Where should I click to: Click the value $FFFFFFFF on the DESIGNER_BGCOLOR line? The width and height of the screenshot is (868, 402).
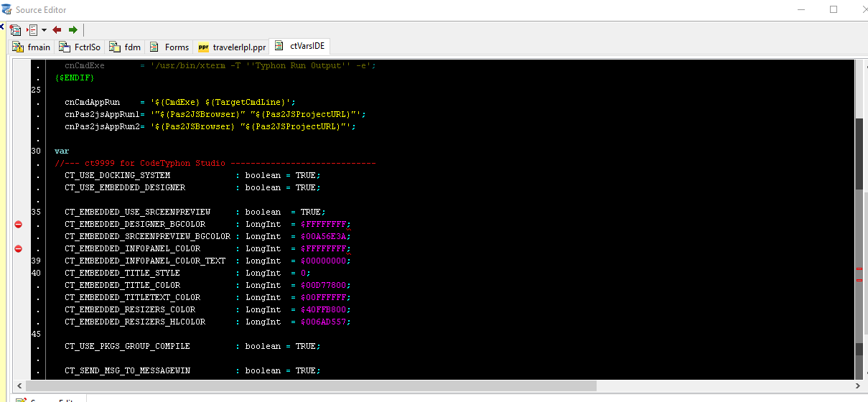coord(323,224)
